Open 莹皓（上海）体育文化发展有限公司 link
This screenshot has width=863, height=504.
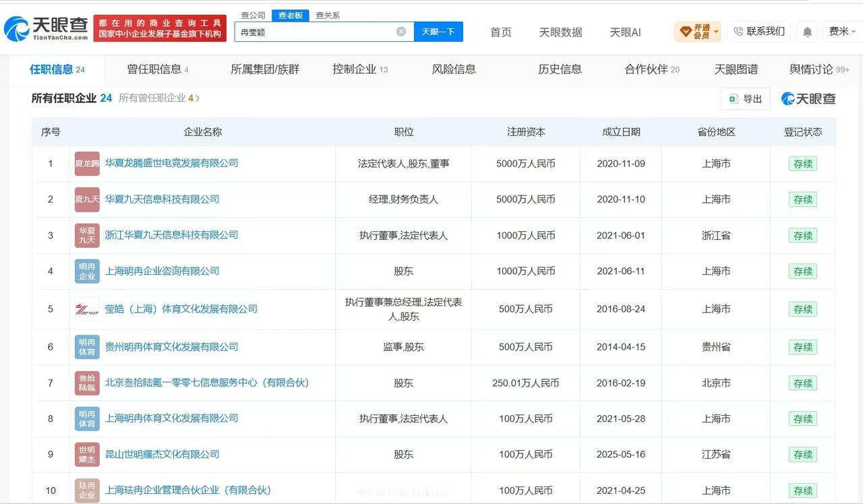click(x=181, y=309)
